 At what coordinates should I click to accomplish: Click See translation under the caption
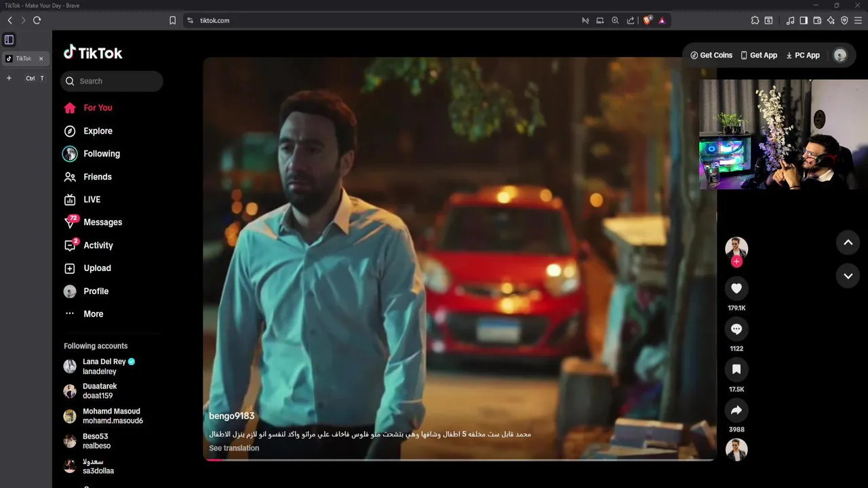point(234,448)
